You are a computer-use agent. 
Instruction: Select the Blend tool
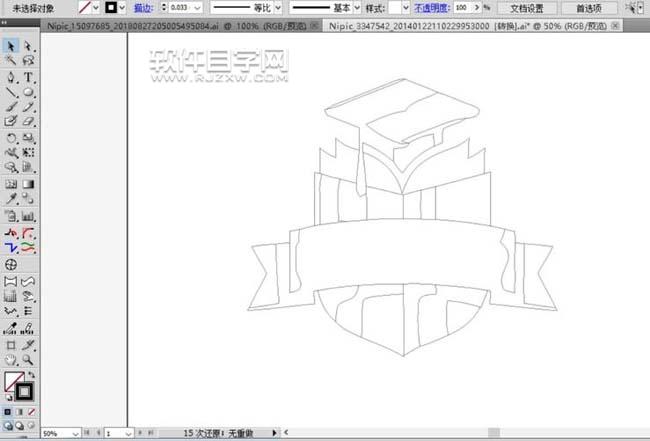[x=28, y=199]
